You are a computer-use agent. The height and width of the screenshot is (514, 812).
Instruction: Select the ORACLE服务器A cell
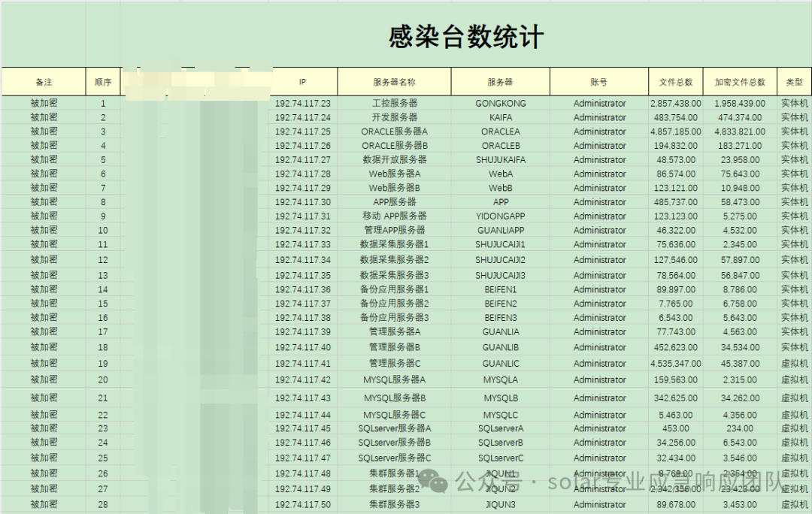tap(395, 132)
